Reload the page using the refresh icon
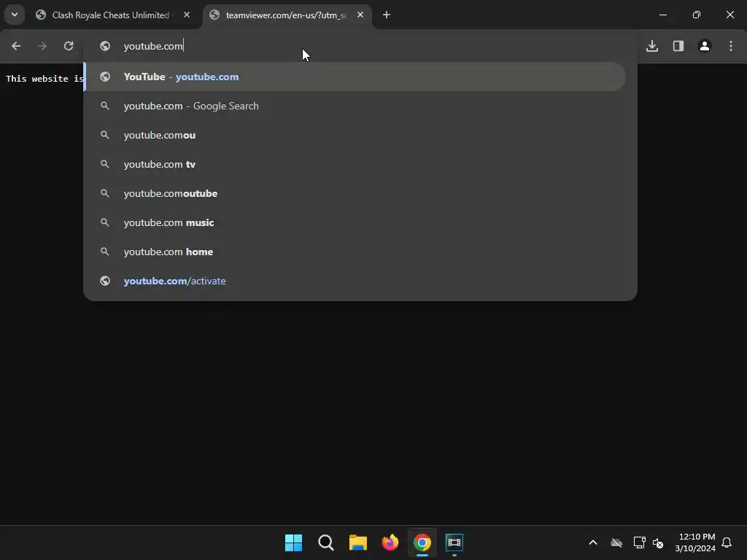 (69, 46)
